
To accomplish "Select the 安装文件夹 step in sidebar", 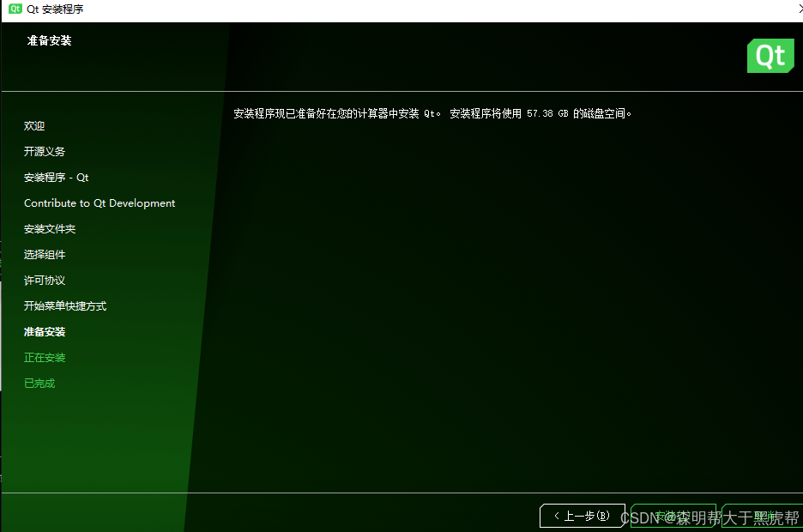I will [50, 229].
